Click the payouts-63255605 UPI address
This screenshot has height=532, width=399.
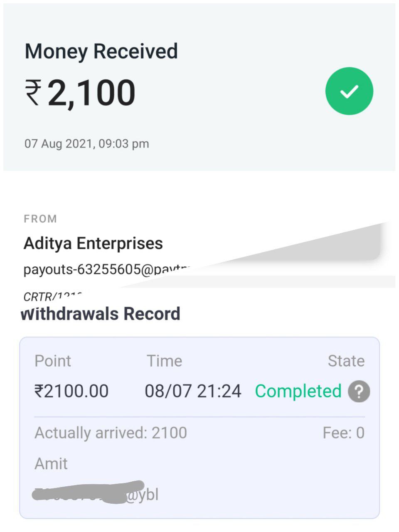pos(106,269)
